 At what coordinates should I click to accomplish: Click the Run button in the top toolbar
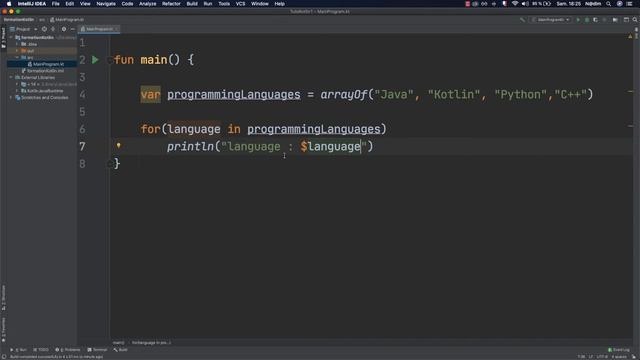click(578, 20)
